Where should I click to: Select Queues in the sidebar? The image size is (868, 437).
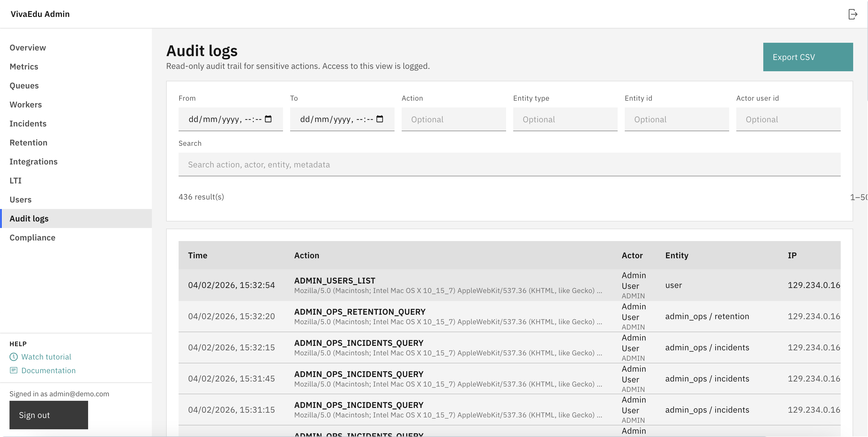[x=24, y=85]
